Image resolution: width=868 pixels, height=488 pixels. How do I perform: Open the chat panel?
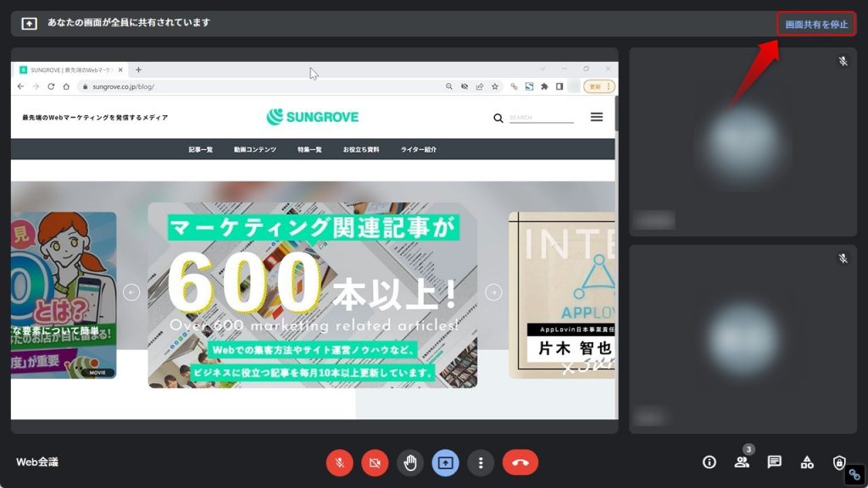(x=775, y=462)
